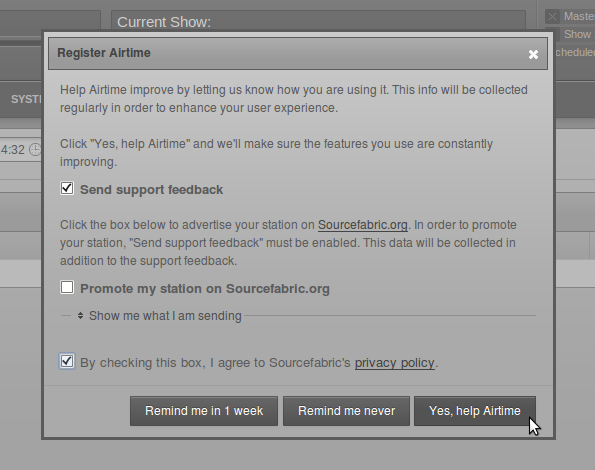Open the SYSTEM menu behind the dialog
The image size is (595, 470).
point(26,99)
